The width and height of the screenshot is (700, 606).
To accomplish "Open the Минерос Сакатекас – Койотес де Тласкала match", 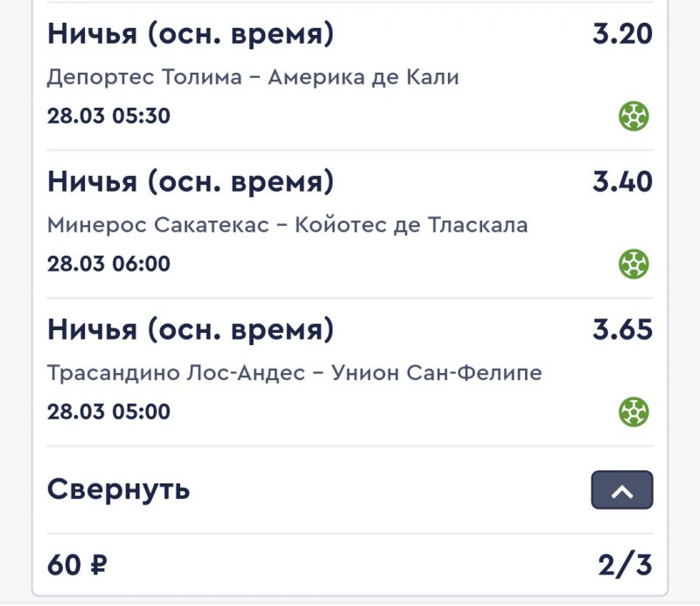I will [x=287, y=225].
